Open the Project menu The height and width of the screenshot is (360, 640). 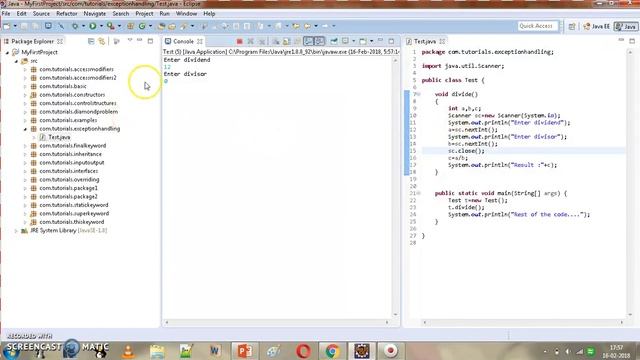coord(144,13)
